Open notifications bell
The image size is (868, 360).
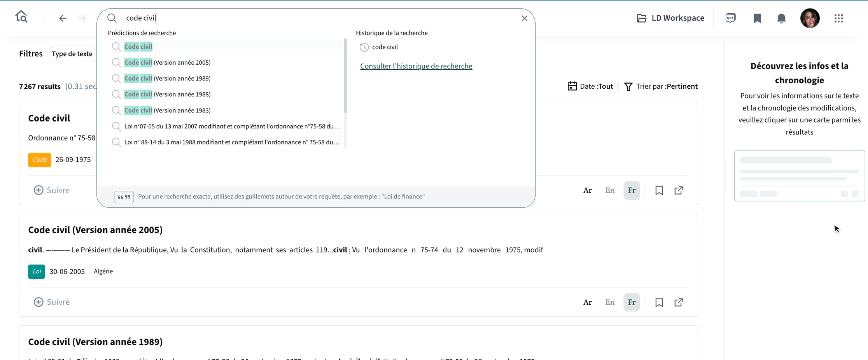click(781, 18)
